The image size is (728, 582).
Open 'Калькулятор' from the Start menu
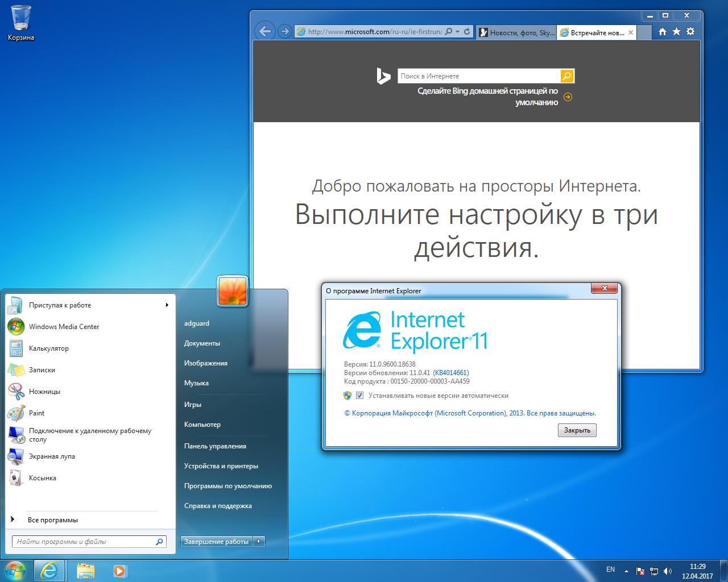coord(89,348)
